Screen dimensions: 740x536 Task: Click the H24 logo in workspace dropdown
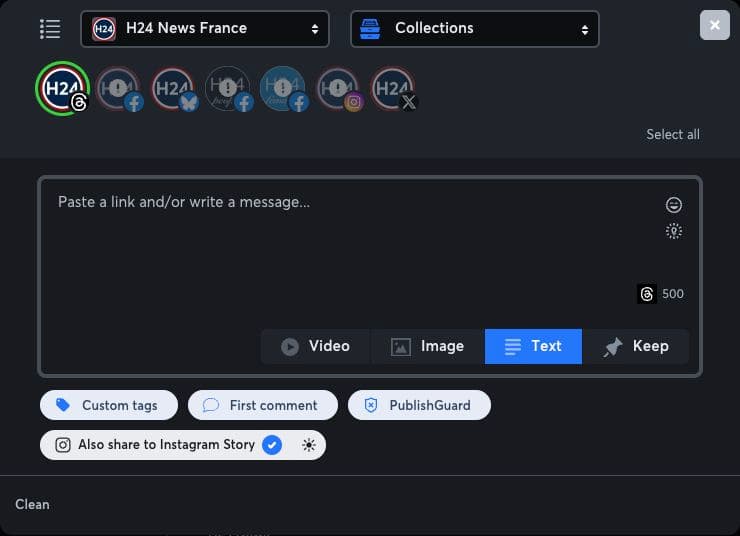pyautogui.click(x=104, y=29)
